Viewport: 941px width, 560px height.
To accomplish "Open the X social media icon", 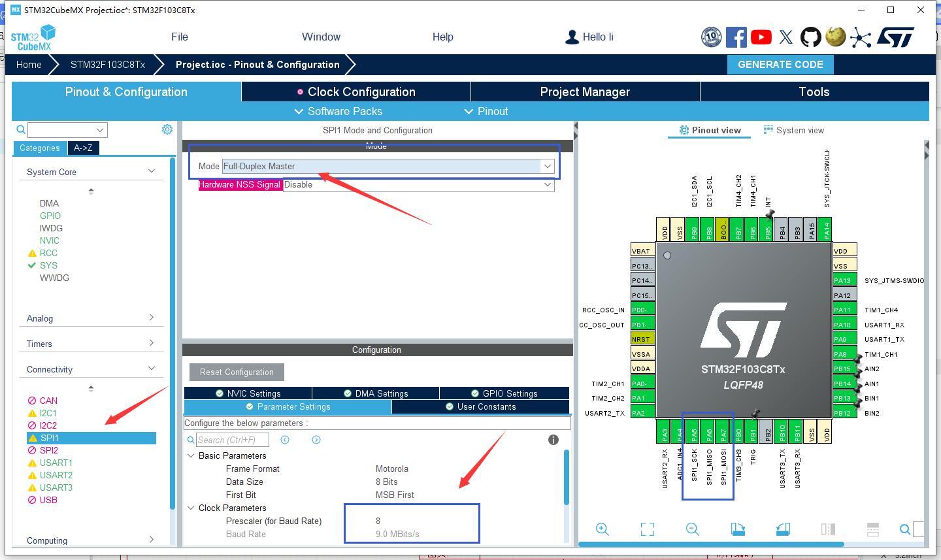I will click(x=786, y=37).
